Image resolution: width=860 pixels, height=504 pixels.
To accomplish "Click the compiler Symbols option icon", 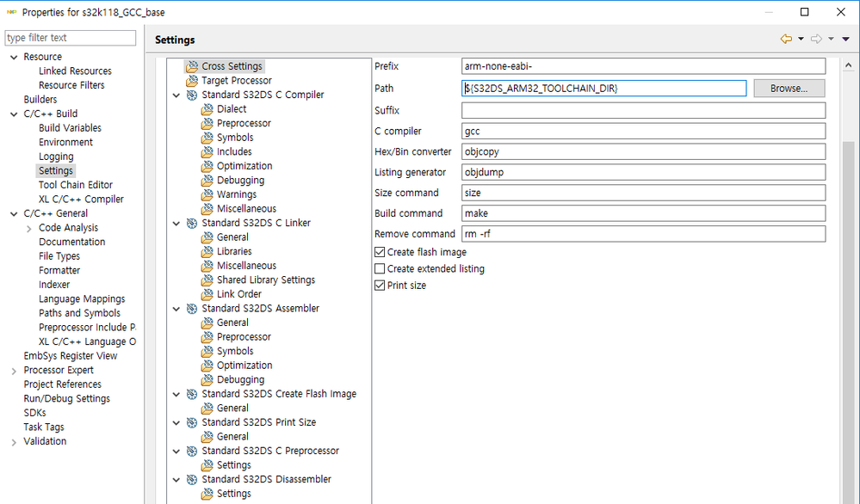I will pos(207,138).
